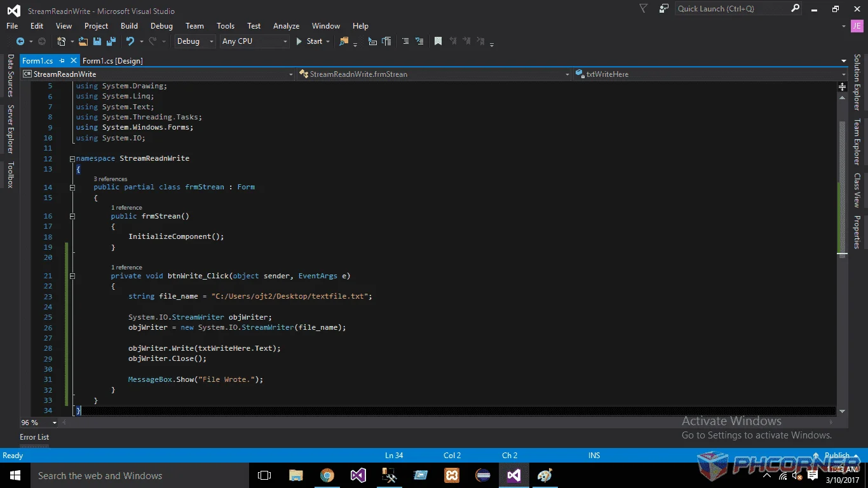
Task: Click inside the Quick Launch search box
Action: point(732,9)
